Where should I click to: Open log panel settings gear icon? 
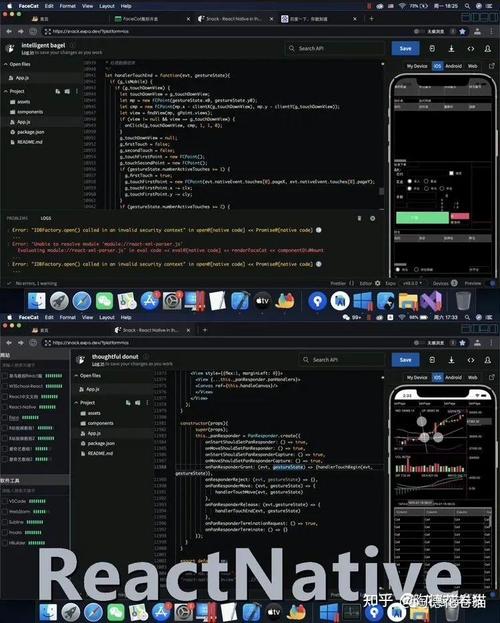tap(372, 219)
